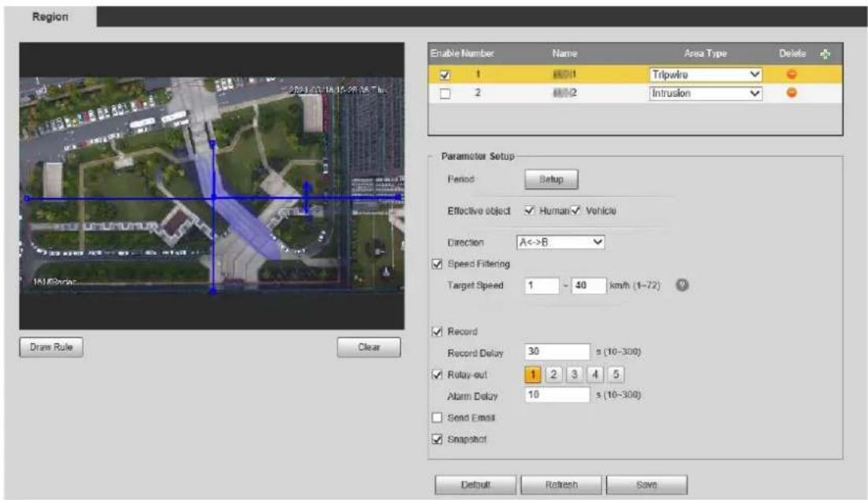
Task: Toggle the Vehicle effective object checkbox
Action: click(x=576, y=211)
